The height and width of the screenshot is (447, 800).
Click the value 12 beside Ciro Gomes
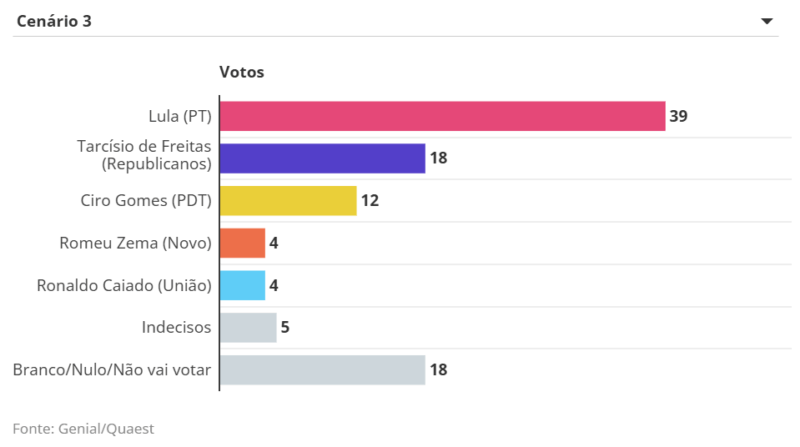[x=370, y=201]
